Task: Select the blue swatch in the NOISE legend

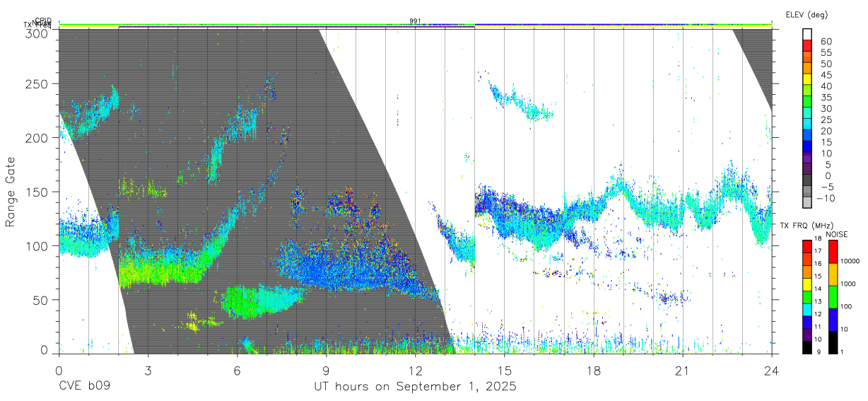Action: click(832, 319)
